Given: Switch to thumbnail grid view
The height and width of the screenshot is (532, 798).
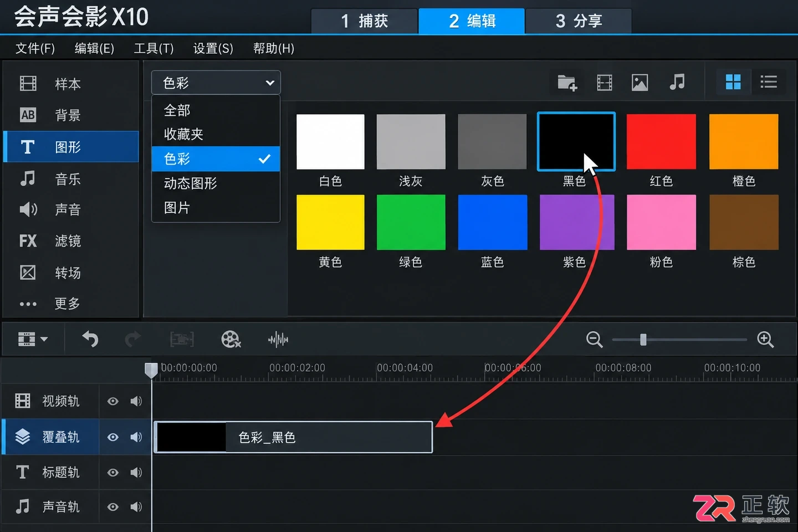Looking at the screenshot, I should [x=733, y=82].
